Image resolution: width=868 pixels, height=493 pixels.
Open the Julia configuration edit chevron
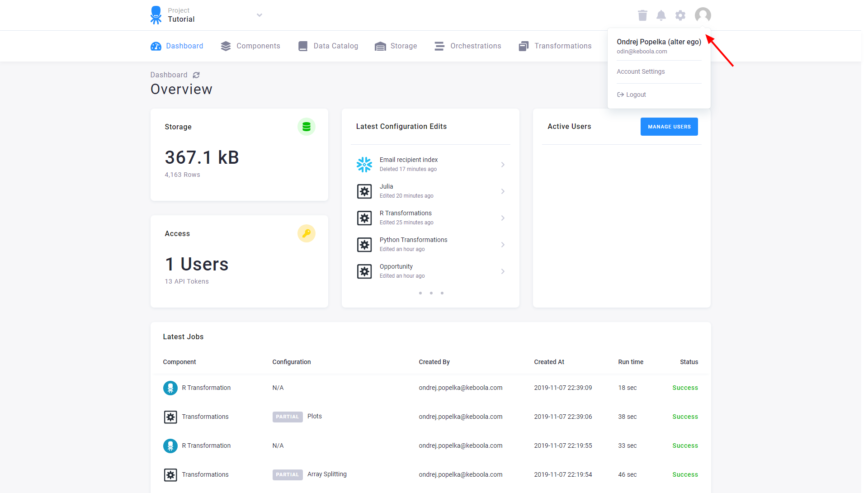click(503, 191)
